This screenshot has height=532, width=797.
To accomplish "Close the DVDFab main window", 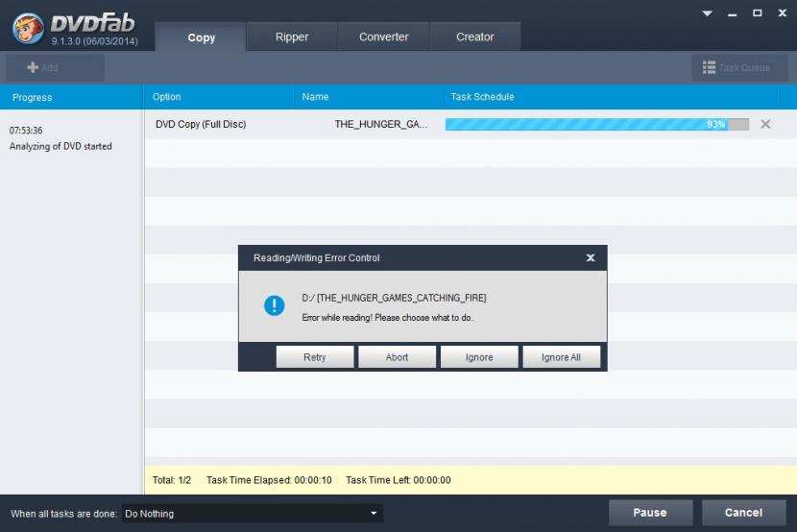I will tap(783, 13).
